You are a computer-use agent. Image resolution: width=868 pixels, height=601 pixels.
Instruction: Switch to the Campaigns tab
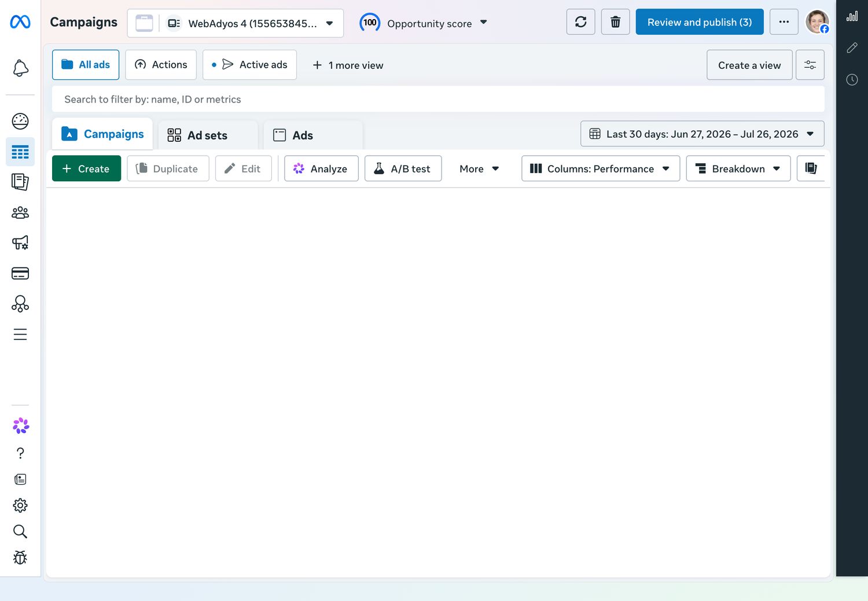coord(102,134)
